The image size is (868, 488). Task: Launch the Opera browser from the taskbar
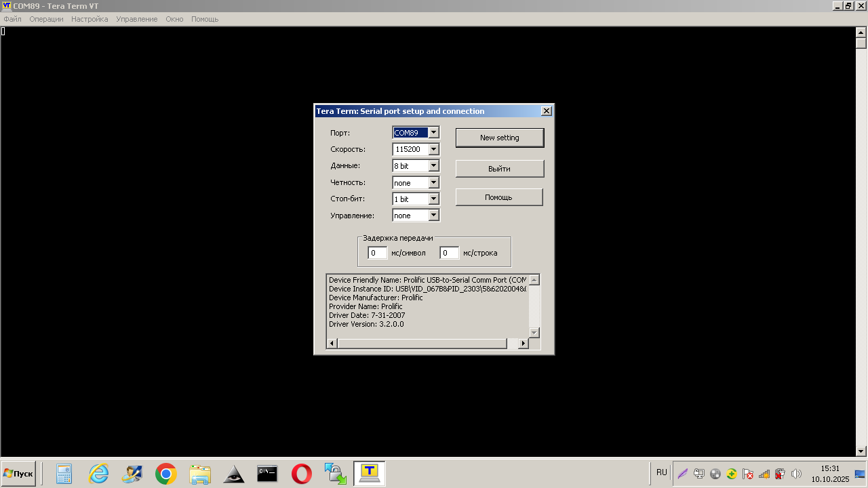click(302, 474)
